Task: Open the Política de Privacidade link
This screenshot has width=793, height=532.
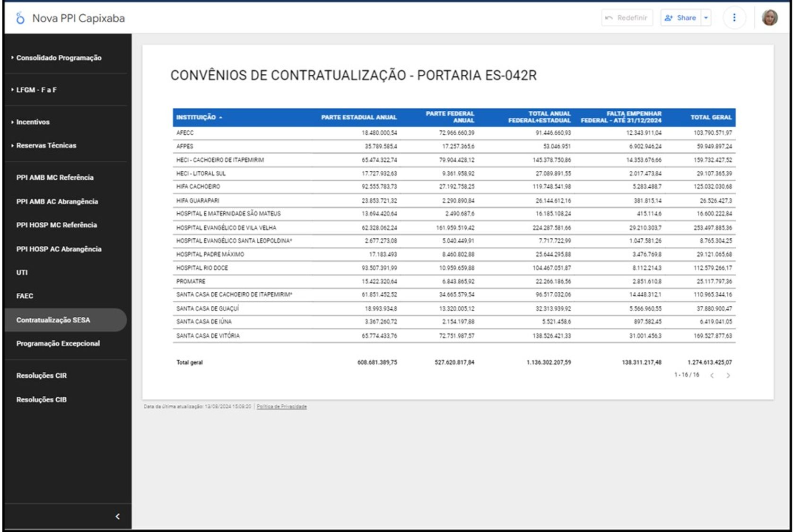Action: pyautogui.click(x=281, y=407)
